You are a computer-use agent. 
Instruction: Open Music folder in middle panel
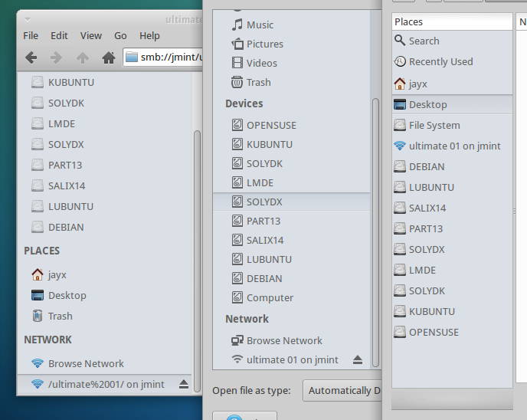coord(260,25)
